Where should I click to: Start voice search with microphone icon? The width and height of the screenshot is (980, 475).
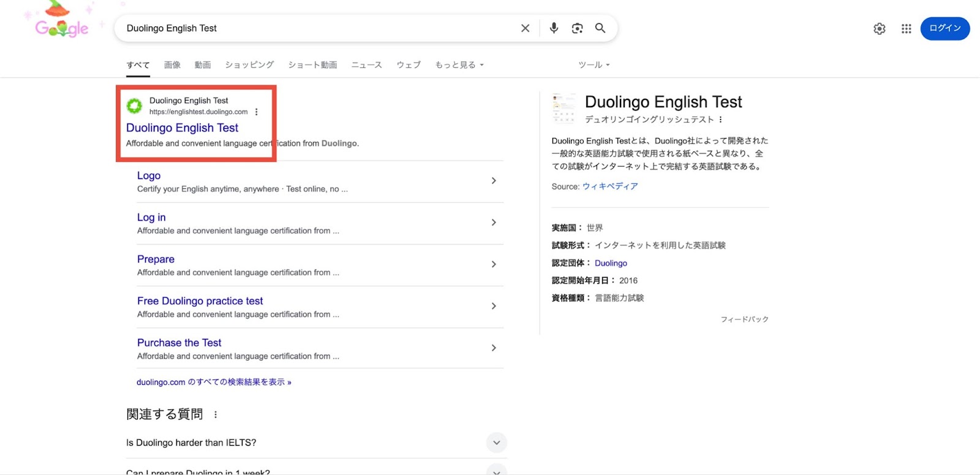click(554, 28)
